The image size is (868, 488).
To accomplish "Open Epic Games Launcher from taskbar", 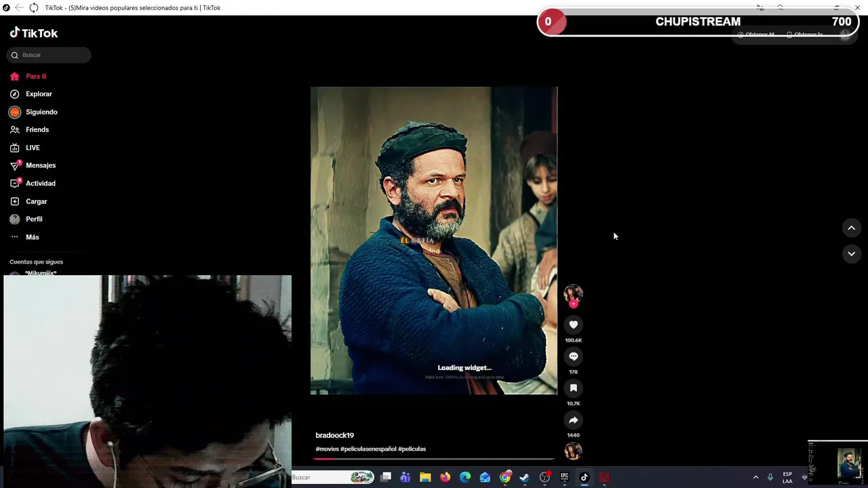I will point(564,477).
